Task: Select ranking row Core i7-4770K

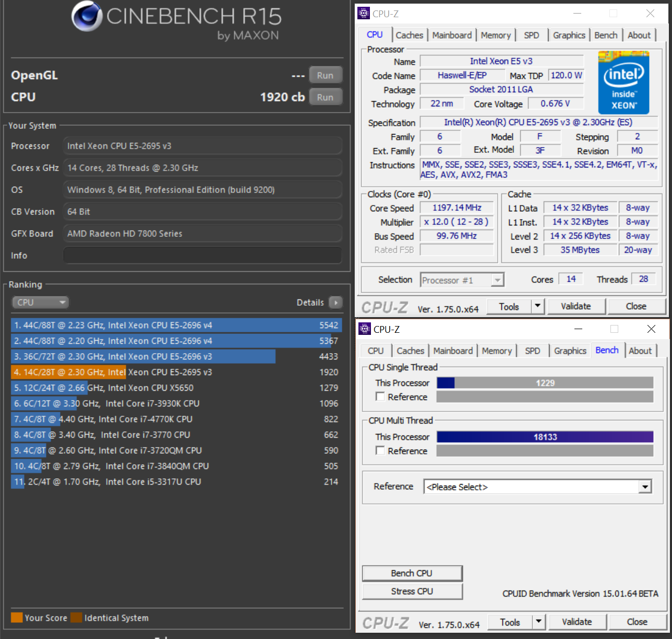Action: 176,419
